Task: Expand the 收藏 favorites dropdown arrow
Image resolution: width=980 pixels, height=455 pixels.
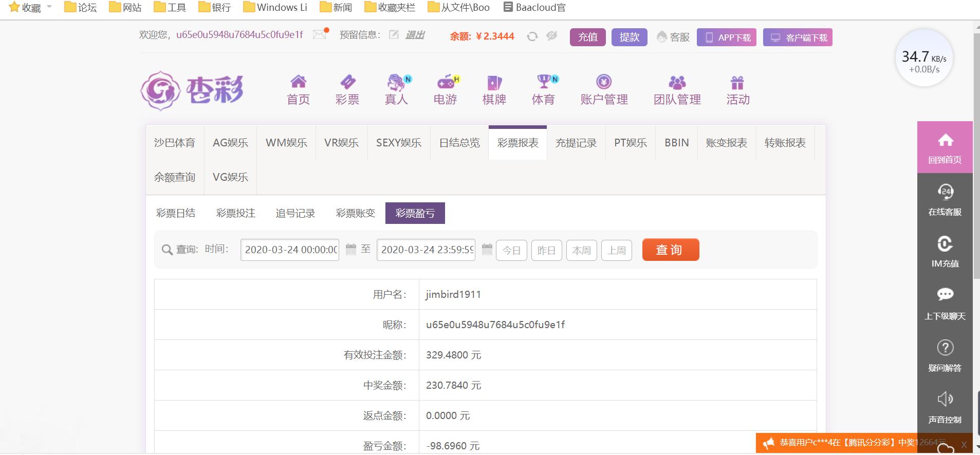Action: tap(49, 7)
